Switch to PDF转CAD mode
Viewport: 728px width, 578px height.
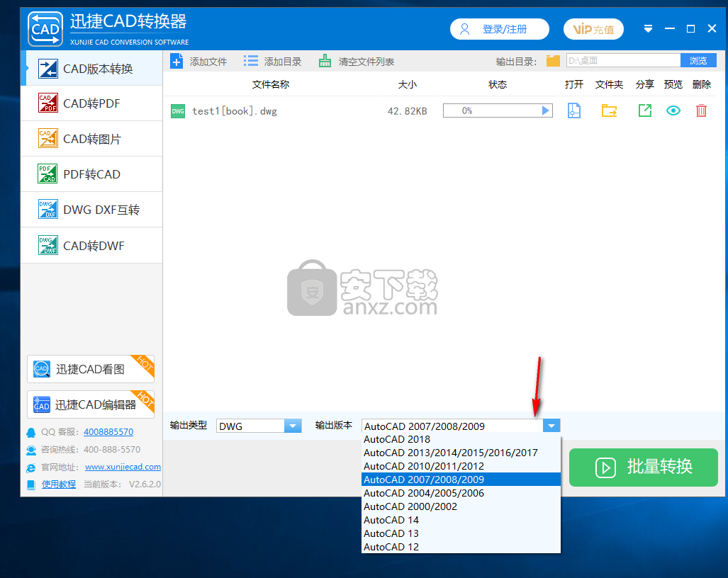91,174
